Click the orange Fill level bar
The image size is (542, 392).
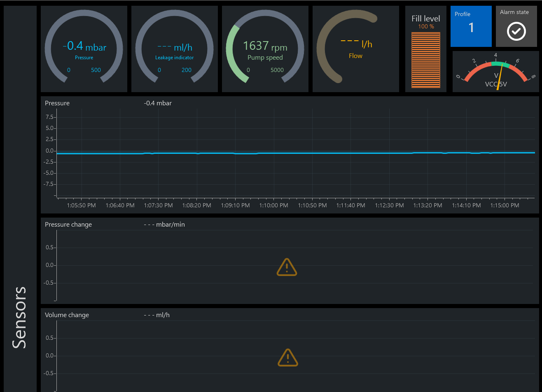pyautogui.click(x=426, y=60)
